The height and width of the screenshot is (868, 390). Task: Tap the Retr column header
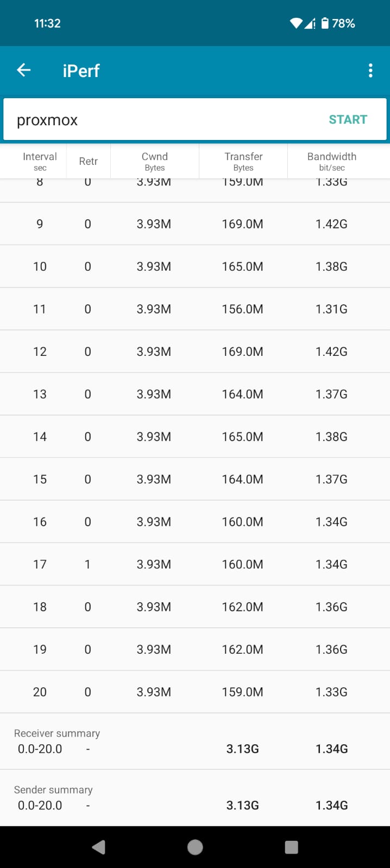88,161
